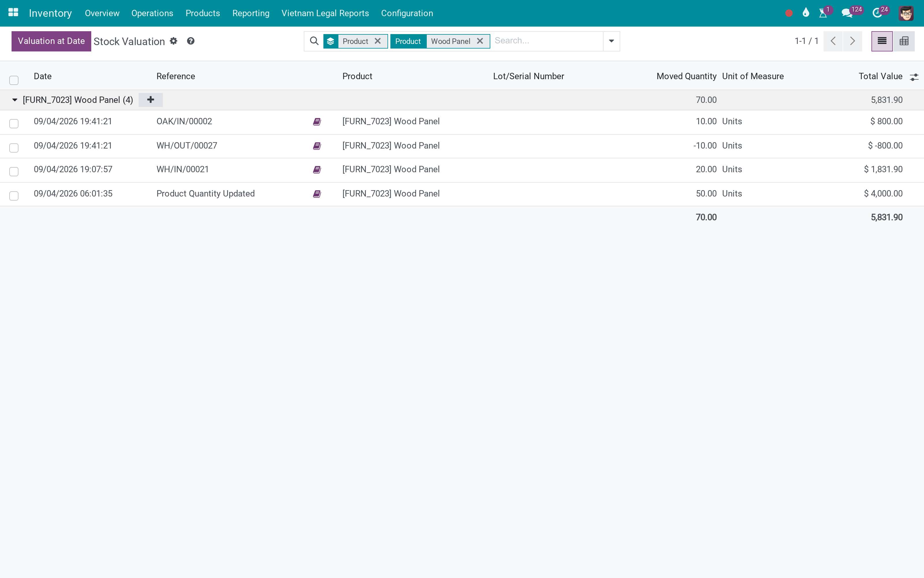Image resolution: width=924 pixels, height=578 pixels.
Task: Select the Product Quantity Updated row checkbox
Action: (14, 196)
